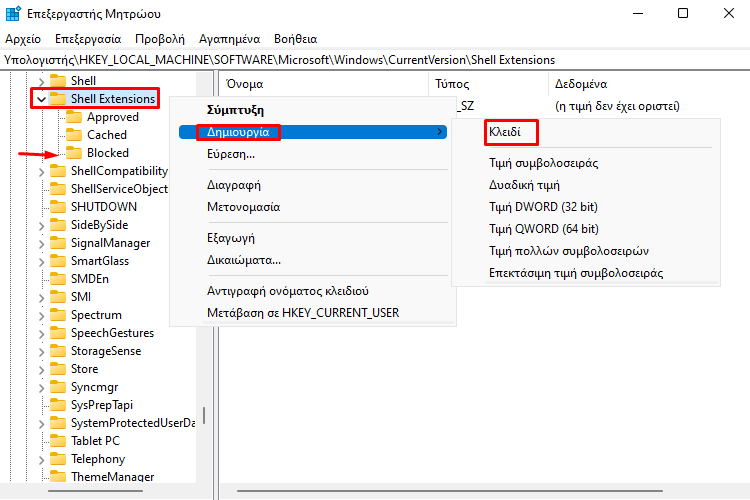Image resolution: width=750 pixels, height=500 pixels.
Task: Open the Αρχείο menu
Action: [23, 39]
